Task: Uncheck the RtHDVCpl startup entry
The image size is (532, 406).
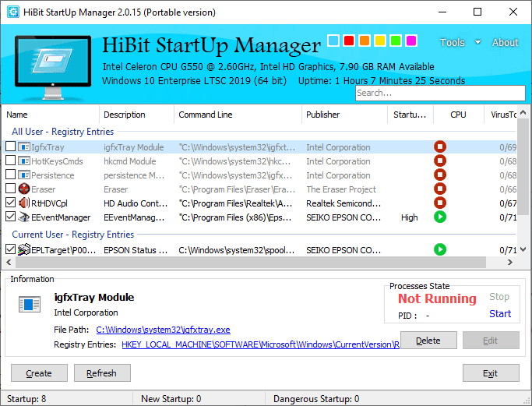Action: coord(11,203)
